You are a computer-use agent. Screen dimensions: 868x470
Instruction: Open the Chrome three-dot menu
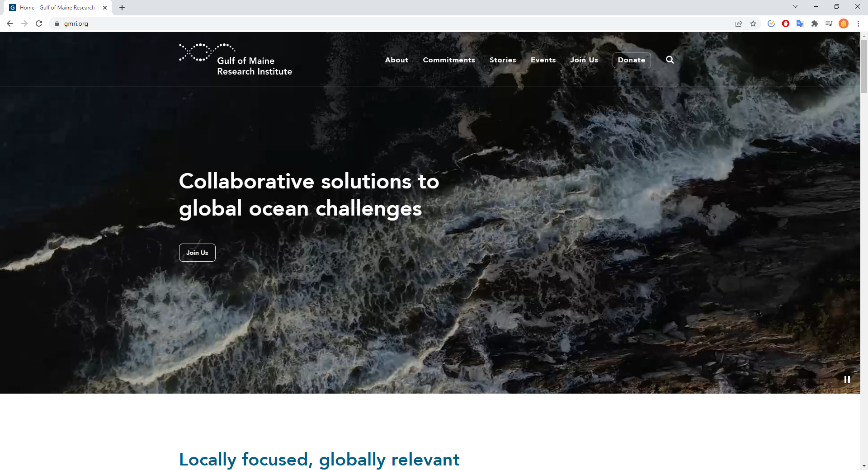pos(858,23)
